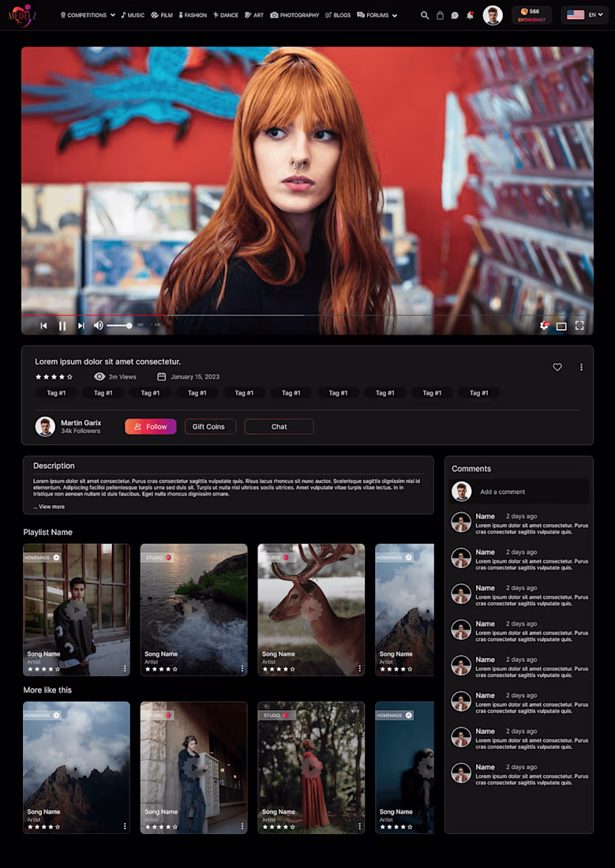Adjust the video volume slider
This screenshot has width=615, height=868.
point(120,325)
